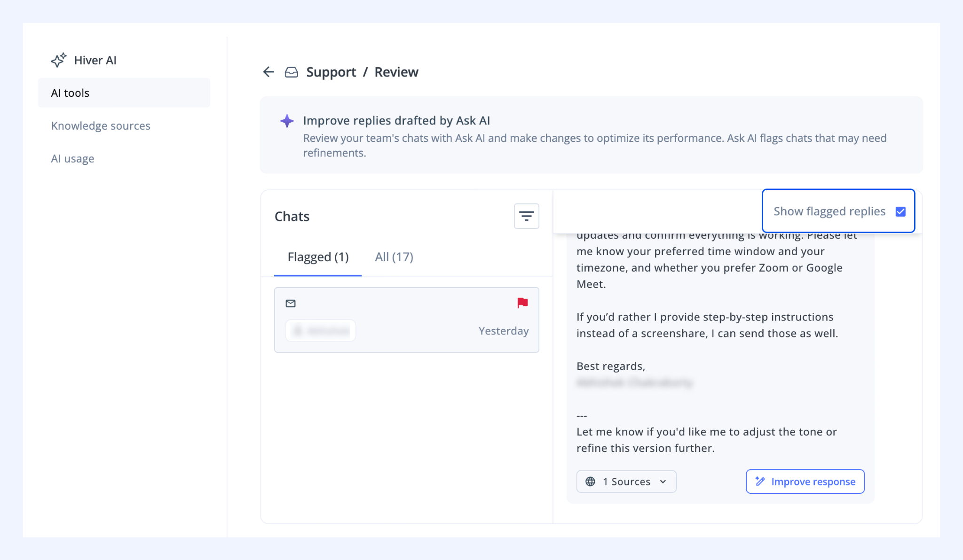Click the Support breadcrumb link
The width and height of the screenshot is (963, 560).
click(331, 72)
